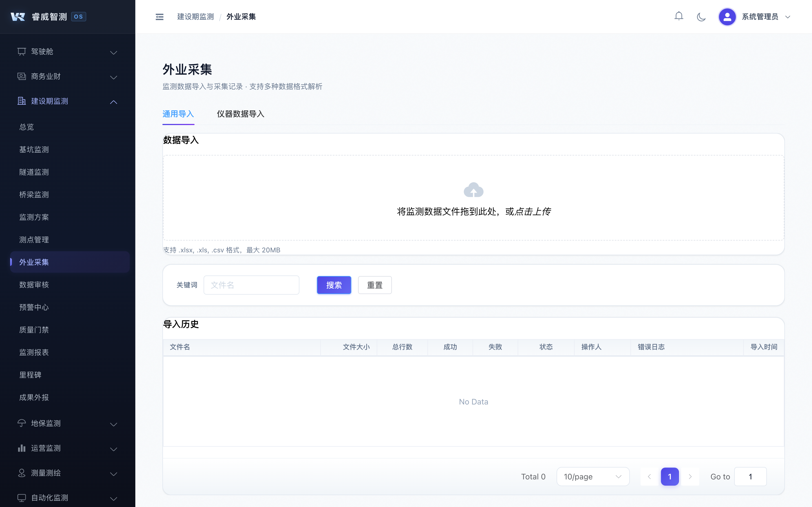Click the 睿威智测 logo icon
Screen dimensions: 812x507
point(18,17)
